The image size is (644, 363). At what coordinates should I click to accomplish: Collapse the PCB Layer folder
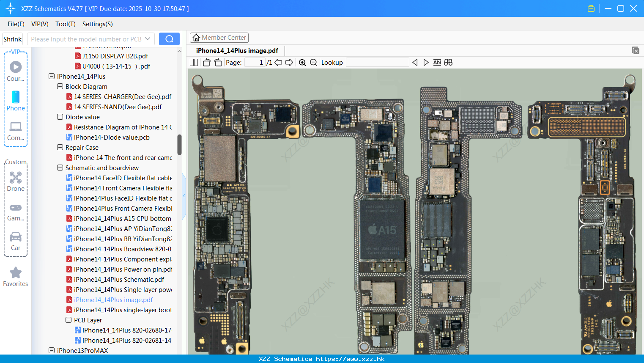69,320
